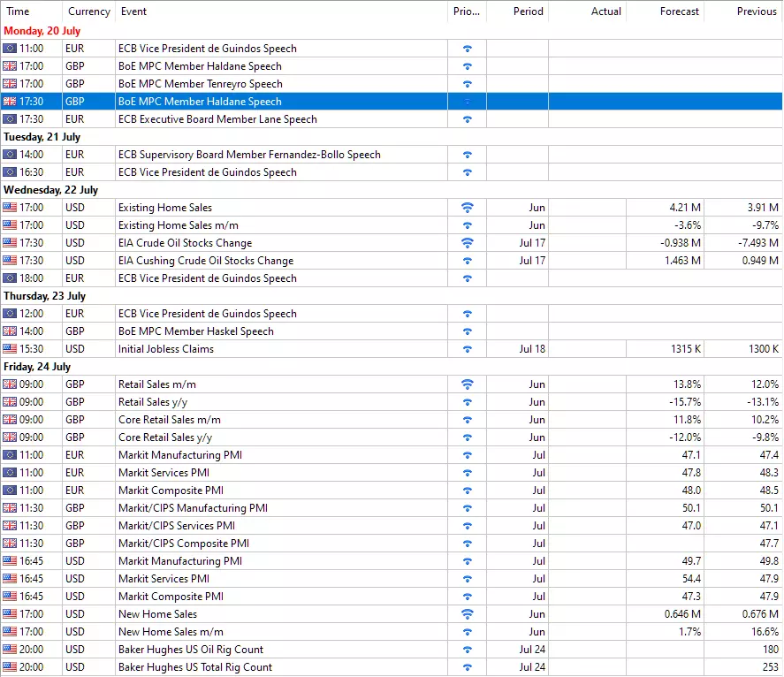Select the Thursday, 23 July date header

pyautogui.click(x=44, y=296)
